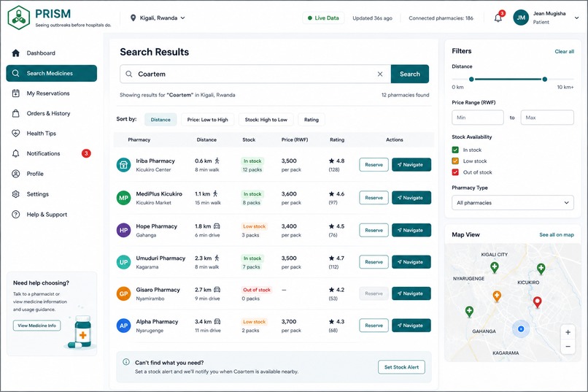Sort by Stock: High to Low
588x392 pixels.
point(266,120)
